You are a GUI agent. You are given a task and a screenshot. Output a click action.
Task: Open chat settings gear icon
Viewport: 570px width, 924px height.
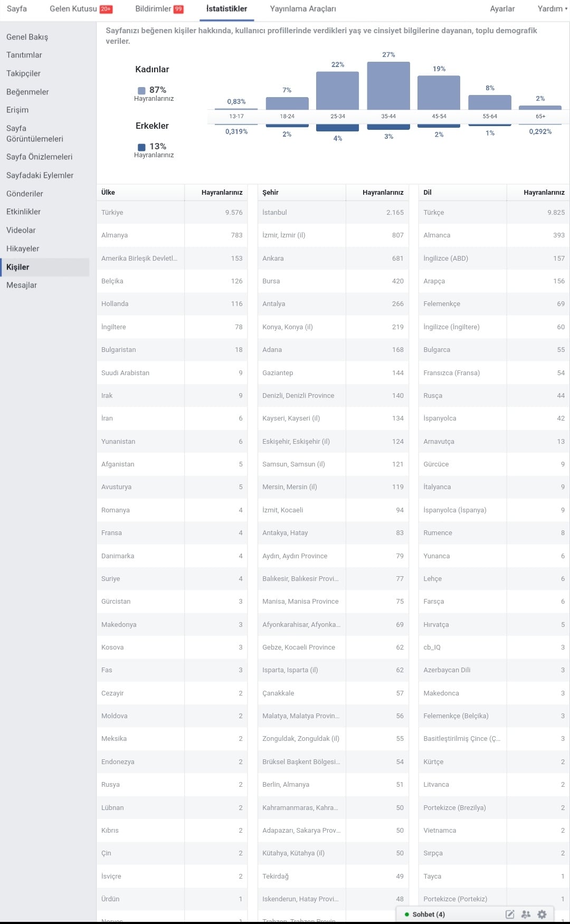pos(541,914)
